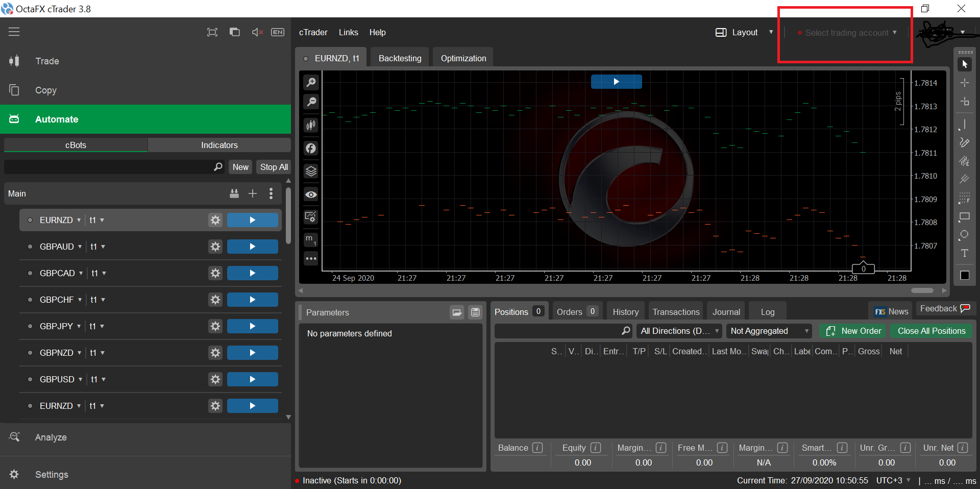Toggle fullscreen mode icon

(212, 32)
